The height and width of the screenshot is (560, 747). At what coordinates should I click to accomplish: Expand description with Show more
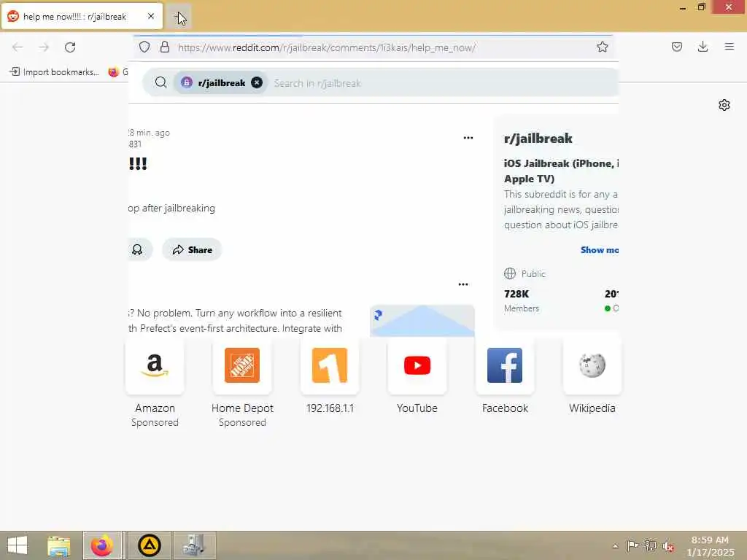point(600,250)
